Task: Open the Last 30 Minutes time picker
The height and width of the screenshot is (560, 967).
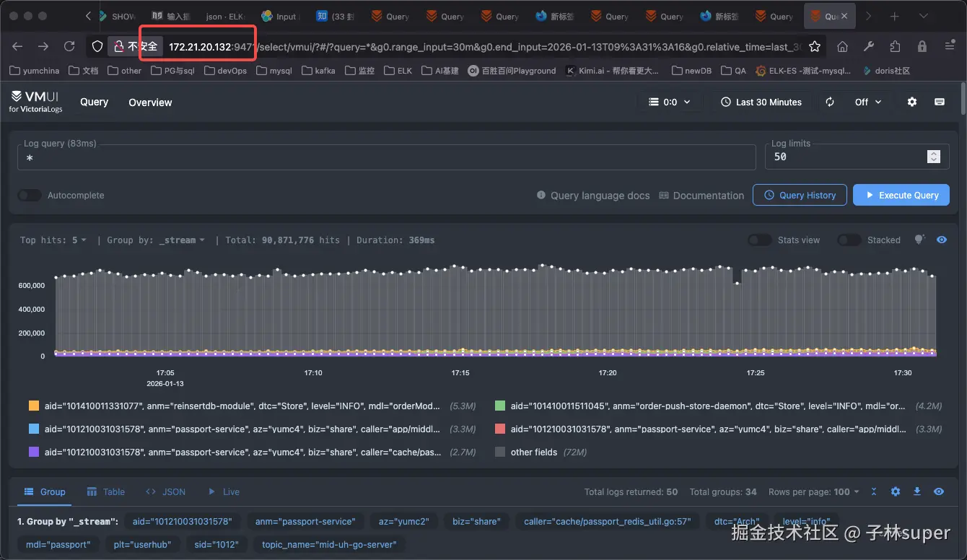Action: [x=761, y=102]
